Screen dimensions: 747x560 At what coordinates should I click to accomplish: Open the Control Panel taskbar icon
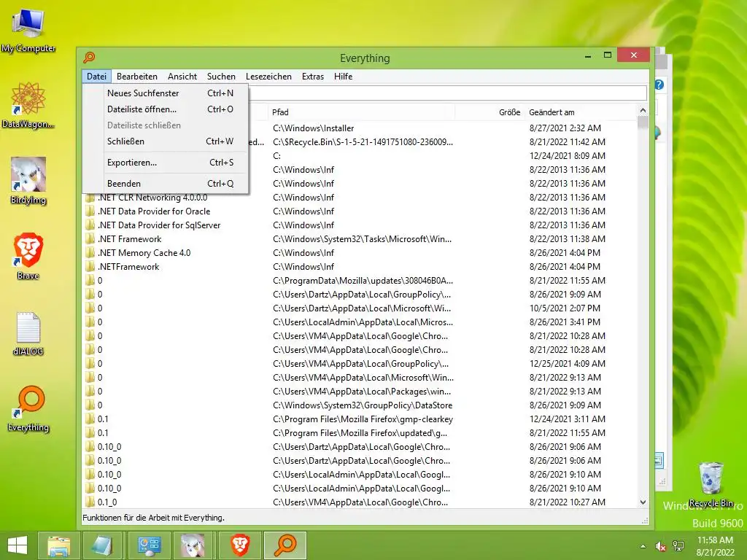(149, 545)
